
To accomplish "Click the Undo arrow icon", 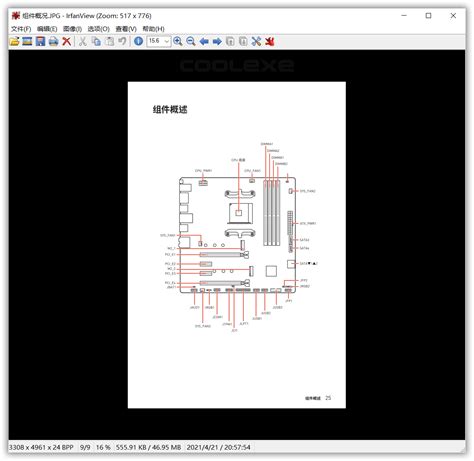I will [x=122, y=41].
